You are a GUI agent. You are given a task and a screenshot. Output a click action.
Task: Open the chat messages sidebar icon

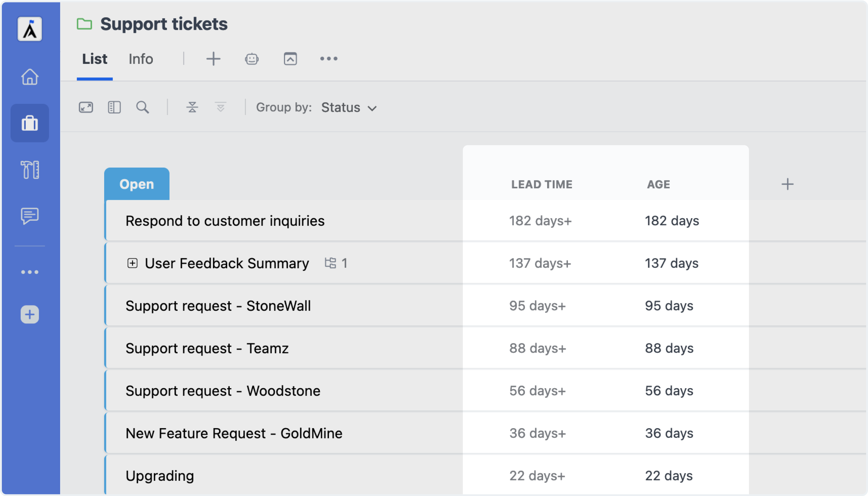[x=30, y=216]
